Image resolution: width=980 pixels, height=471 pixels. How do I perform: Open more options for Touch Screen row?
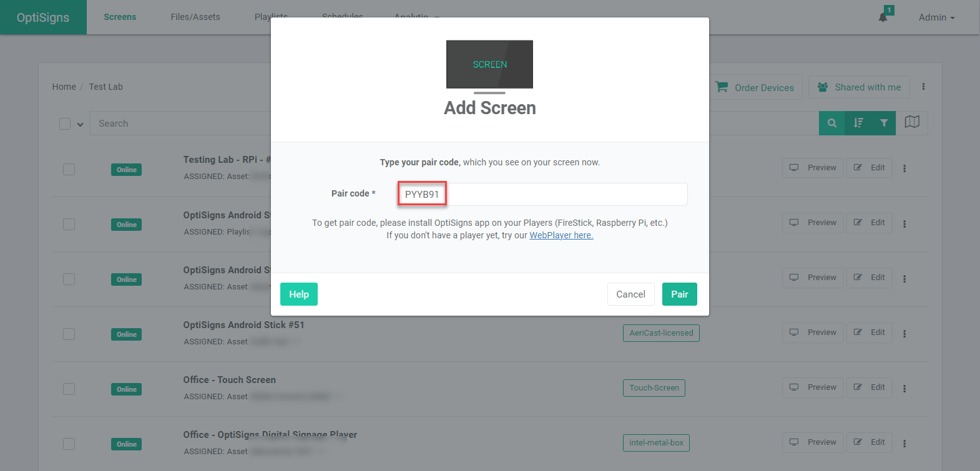pyautogui.click(x=904, y=389)
